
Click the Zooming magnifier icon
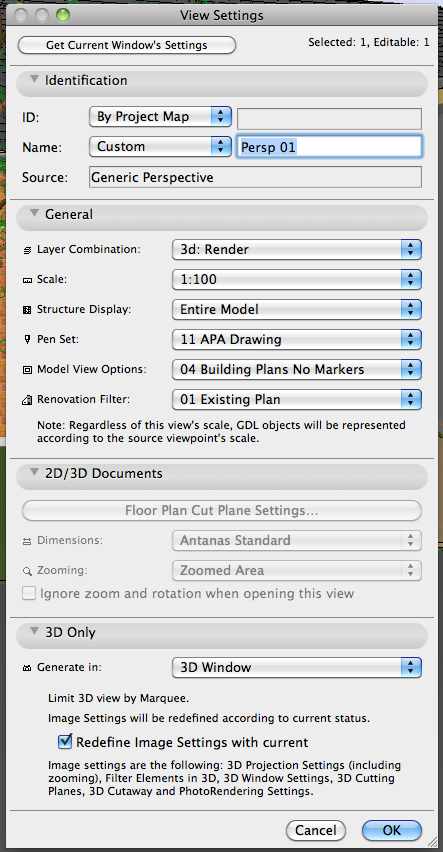point(27,571)
